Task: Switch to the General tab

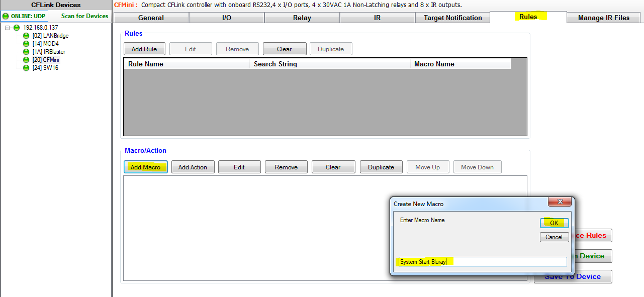Action: coord(151,18)
